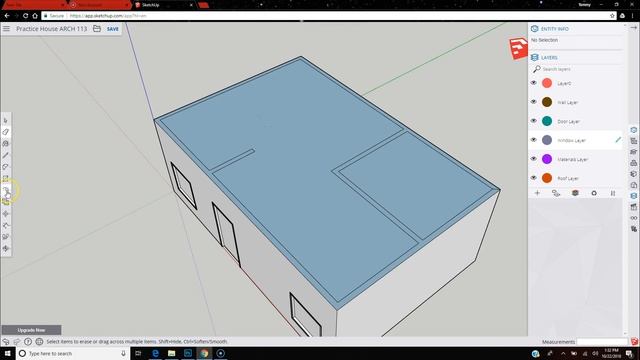Click SAVE in the top bar

pyautogui.click(x=113, y=29)
